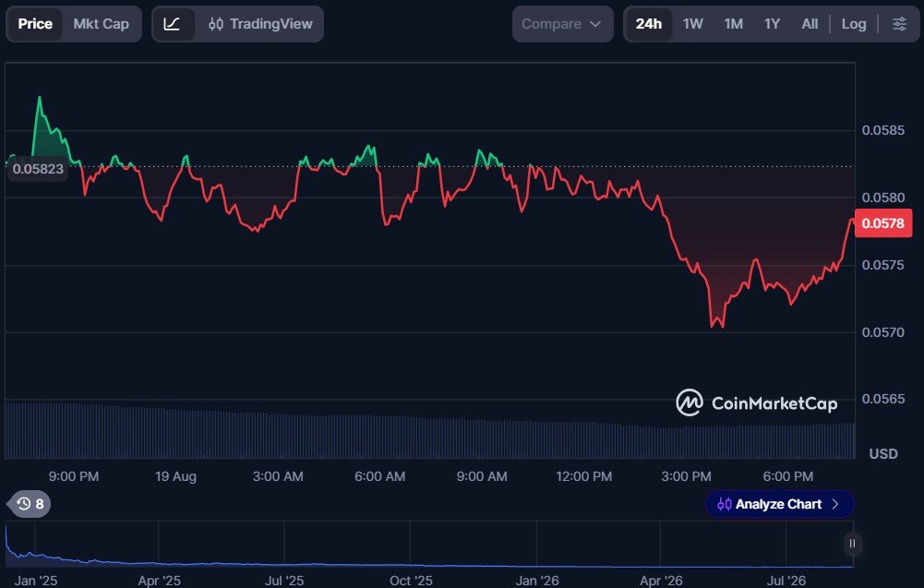The image size is (924, 588).
Task: Select the 1M time range
Action: pos(734,24)
